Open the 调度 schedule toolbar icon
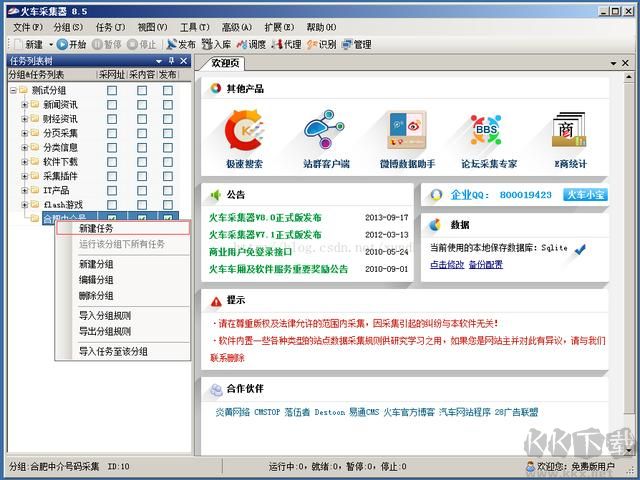The height and width of the screenshot is (480, 640). point(242,44)
